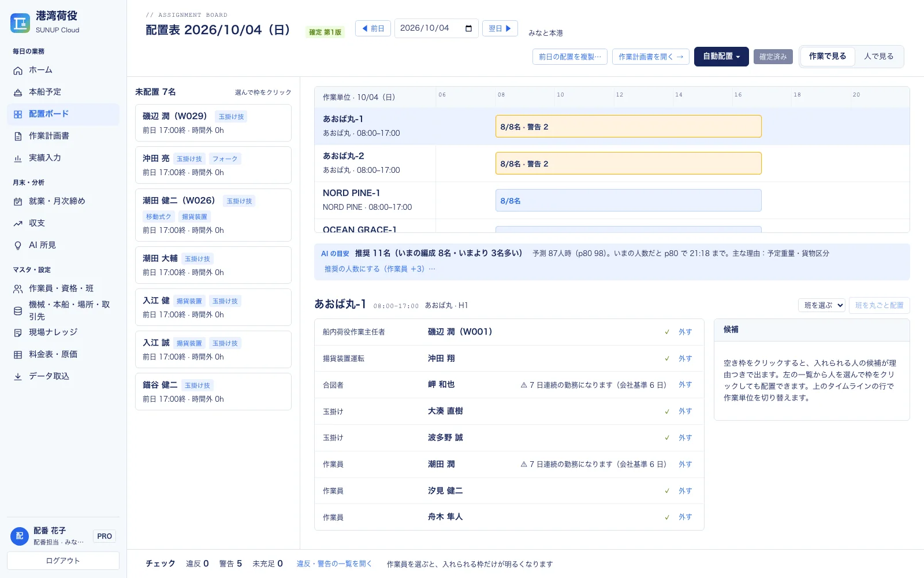
Task: Click the 就業・月次締め calendar icon
Action: click(x=18, y=202)
